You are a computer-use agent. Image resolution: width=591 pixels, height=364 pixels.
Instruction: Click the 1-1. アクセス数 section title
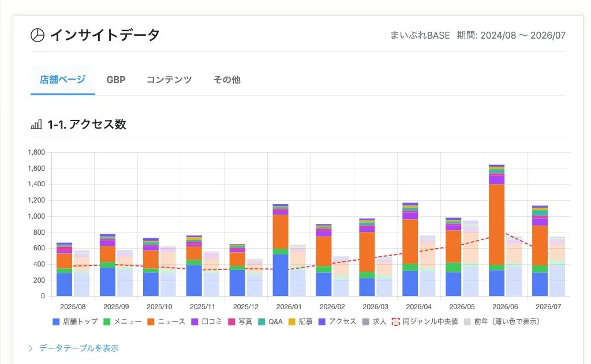tap(87, 125)
